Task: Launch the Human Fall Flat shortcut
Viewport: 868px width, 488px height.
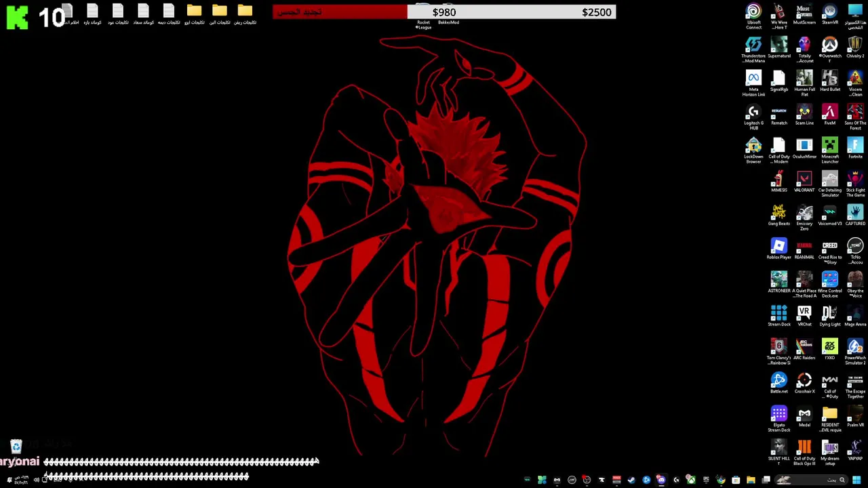Action: point(804,83)
